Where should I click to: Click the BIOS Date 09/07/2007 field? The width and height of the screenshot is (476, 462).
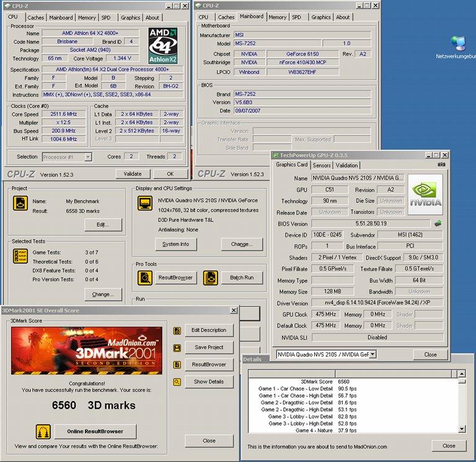[x=302, y=111]
